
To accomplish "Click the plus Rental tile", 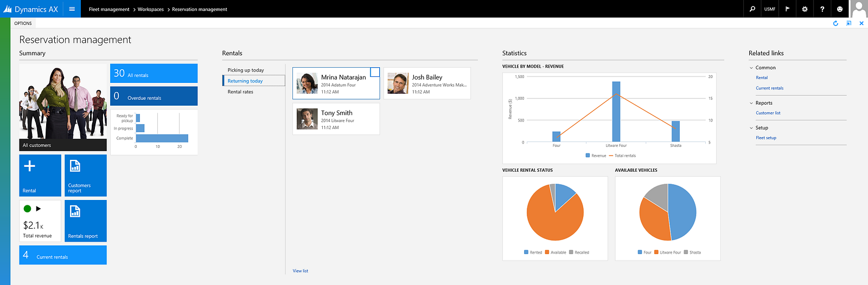I will (x=40, y=176).
